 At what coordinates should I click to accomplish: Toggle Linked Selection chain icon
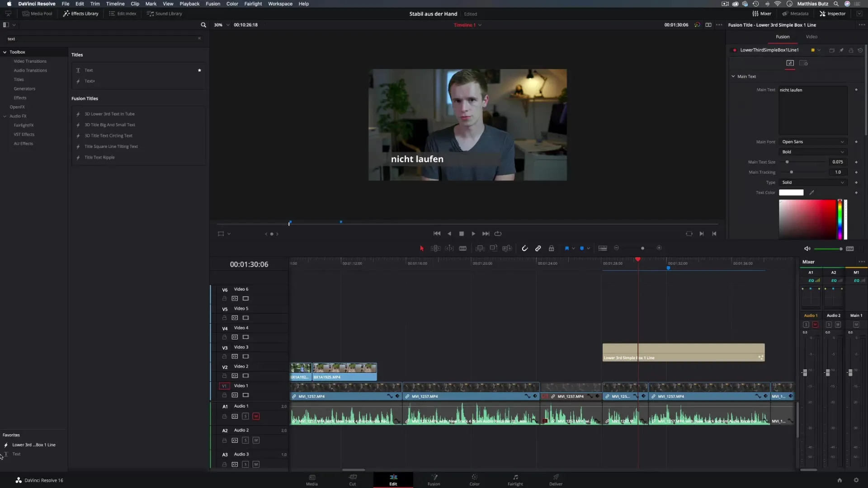pos(538,248)
